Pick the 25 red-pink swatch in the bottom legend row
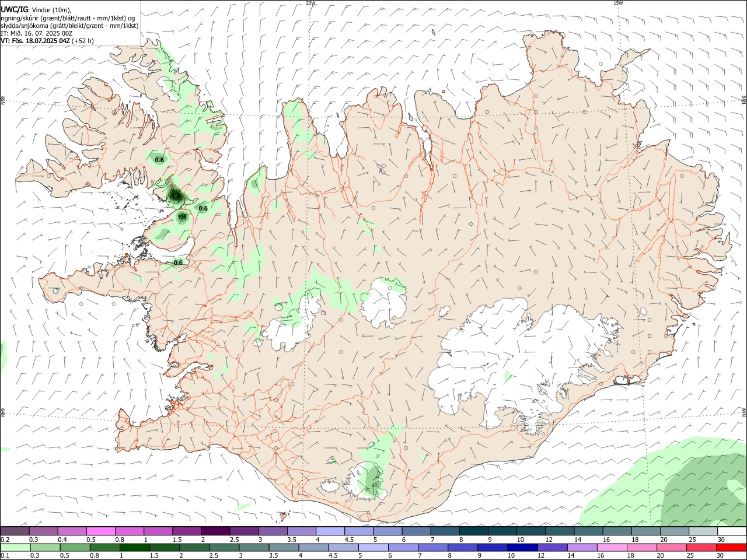This screenshot has height=560, width=747. (x=702, y=547)
